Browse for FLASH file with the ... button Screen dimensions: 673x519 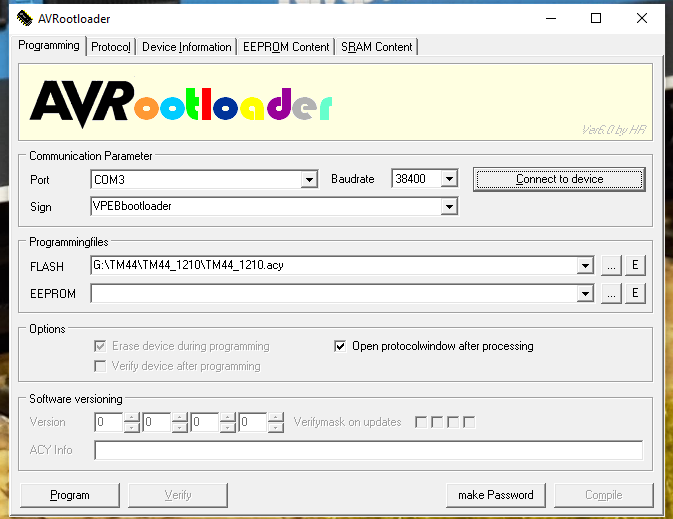tap(611, 266)
